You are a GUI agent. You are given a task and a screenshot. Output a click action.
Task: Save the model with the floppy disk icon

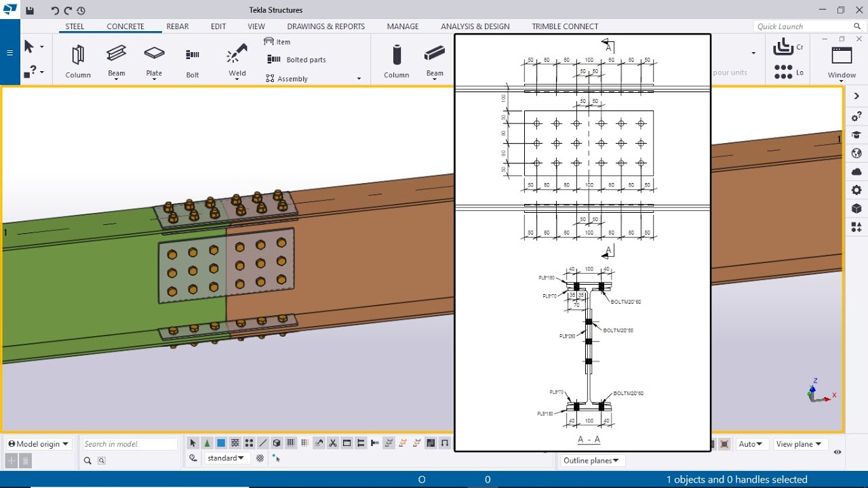pyautogui.click(x=30, y=10)
